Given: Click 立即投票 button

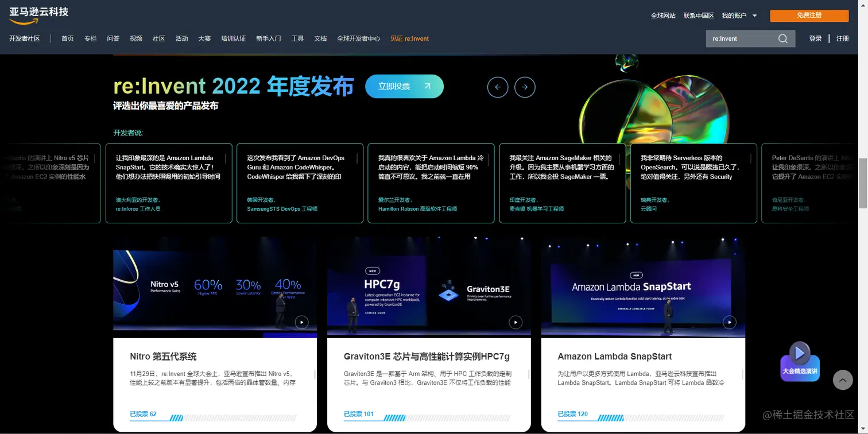Looking at the screenshot, I should click(404, 87).
